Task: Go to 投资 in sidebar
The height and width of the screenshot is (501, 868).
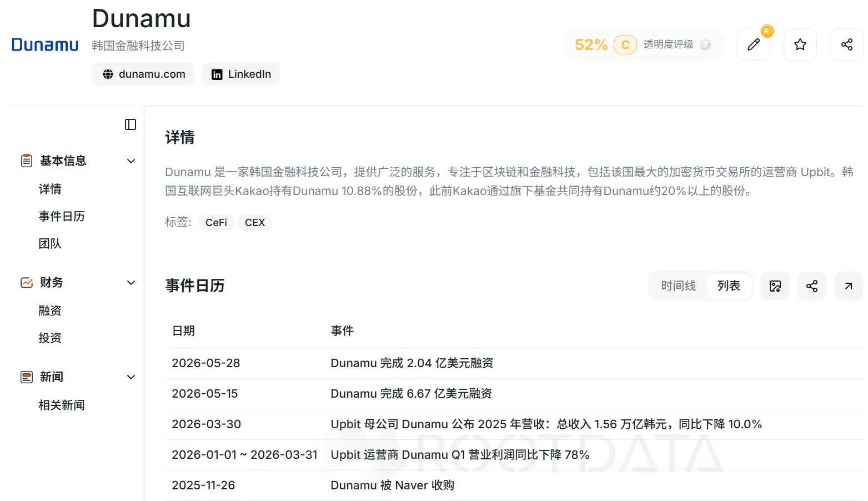Action: pyautogui.click(x=50, y=338)
